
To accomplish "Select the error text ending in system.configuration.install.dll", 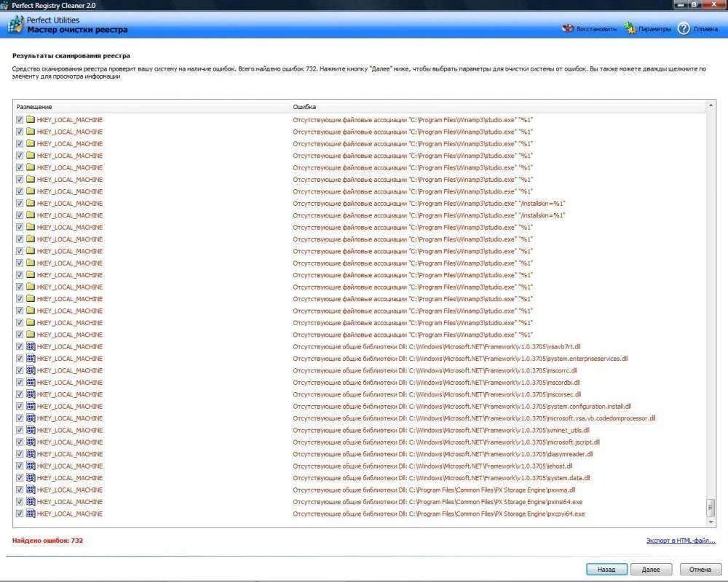I will click(x=462, y=406).
